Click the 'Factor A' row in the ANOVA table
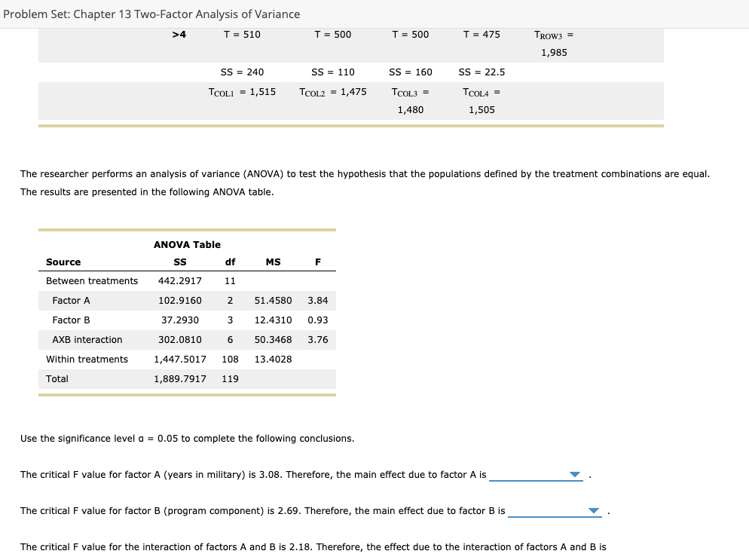This screenshot has height=560, width=749. click(x=72, y=300)
